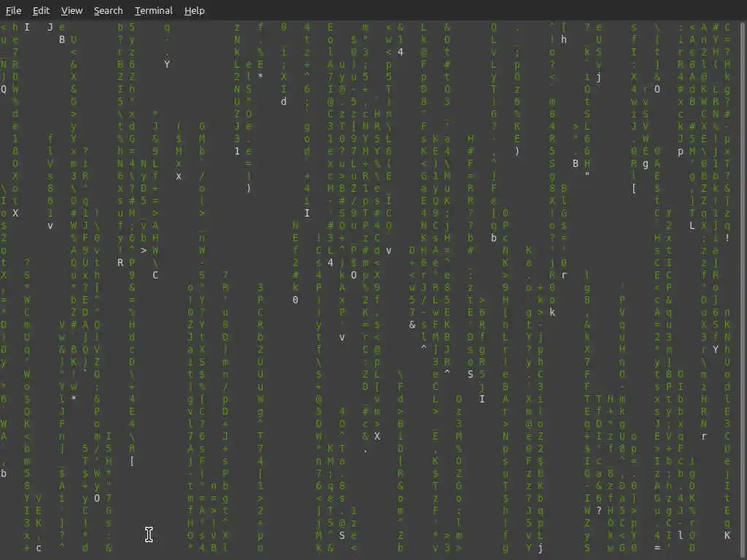Open the Search menu
This screenshot has width=747, height=560.
tap(108, 10)
